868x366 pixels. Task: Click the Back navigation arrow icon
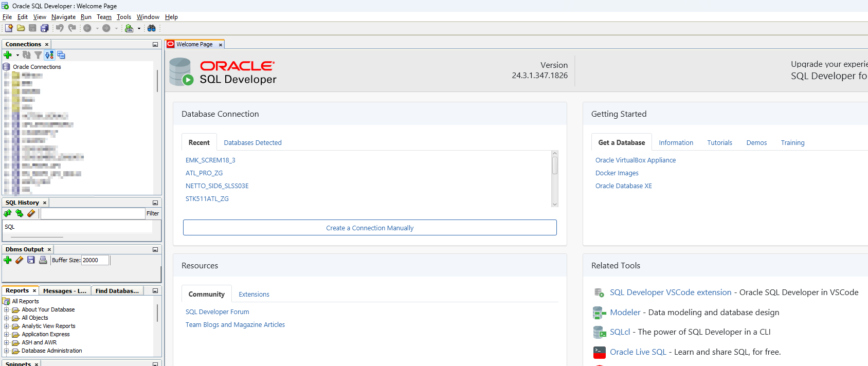[x=87, y=28]
